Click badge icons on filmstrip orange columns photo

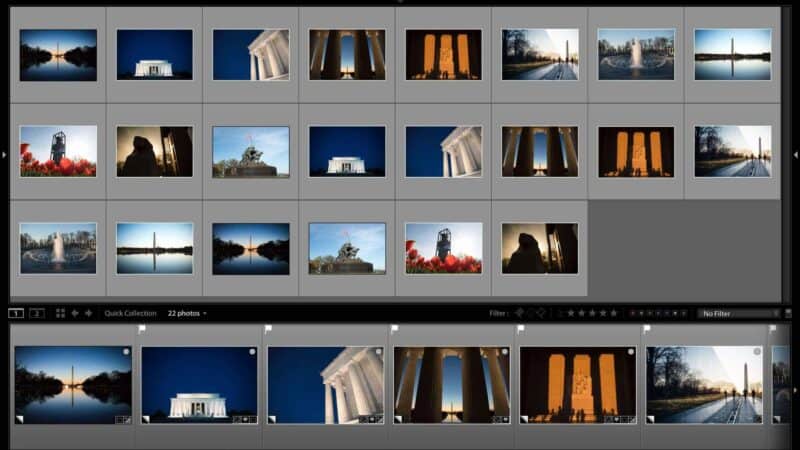coord(620,419)
